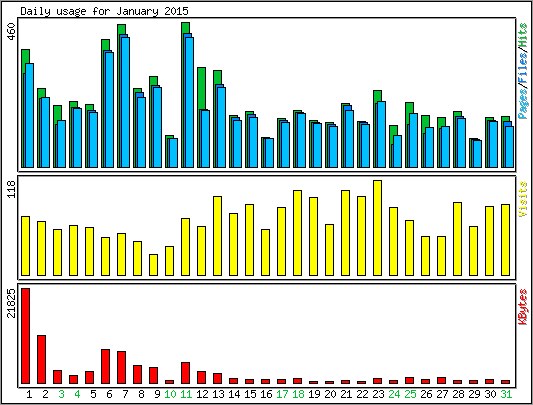Click the green "Hits" legend text
The height and width of the screenshot is (405, 533).
pos(523,35)
